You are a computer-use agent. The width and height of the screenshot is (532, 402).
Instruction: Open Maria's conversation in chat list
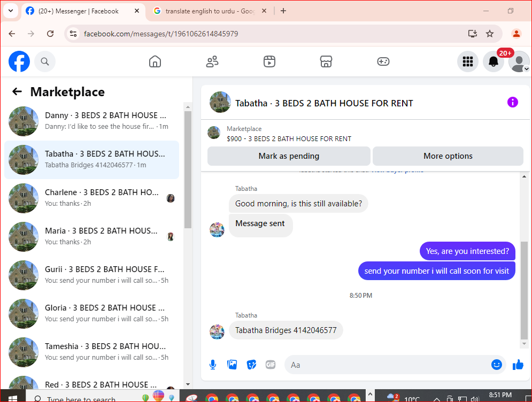[x=91, y=236]
